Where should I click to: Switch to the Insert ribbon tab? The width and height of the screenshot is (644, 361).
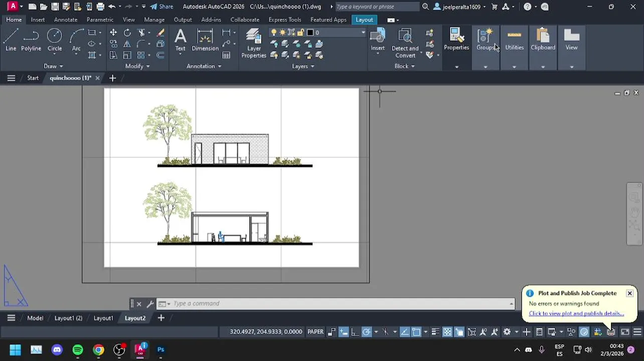[x=38, y=20]
